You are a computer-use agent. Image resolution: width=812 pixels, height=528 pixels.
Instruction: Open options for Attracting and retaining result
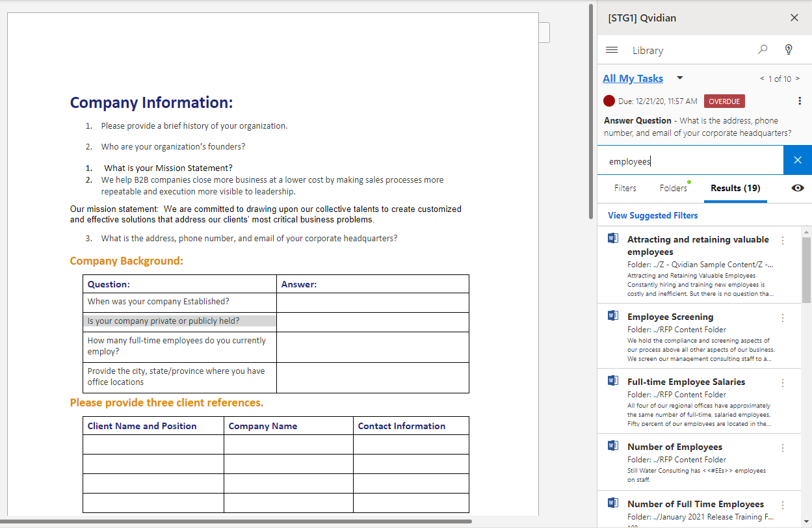pyautogui.click(x=782, y=240)
